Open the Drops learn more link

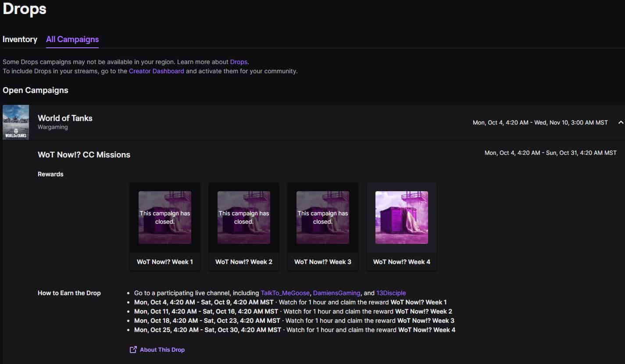(x=239, y=62)
